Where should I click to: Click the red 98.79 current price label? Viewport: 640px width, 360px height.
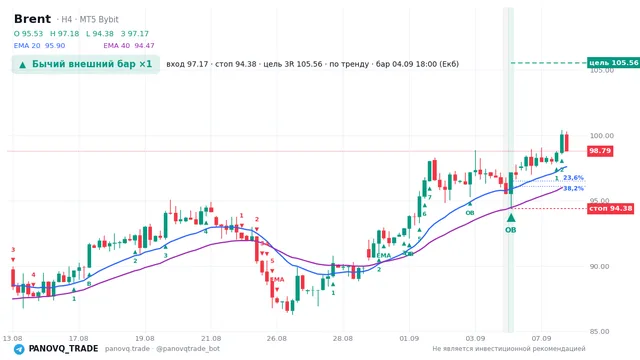[600, 151]
